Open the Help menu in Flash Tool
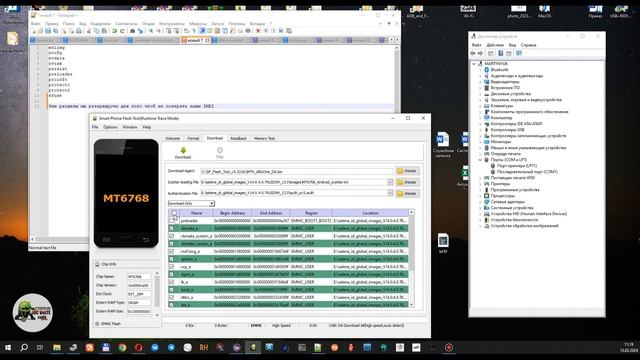Viewport: 640px width, 360px height. [147, 127]
